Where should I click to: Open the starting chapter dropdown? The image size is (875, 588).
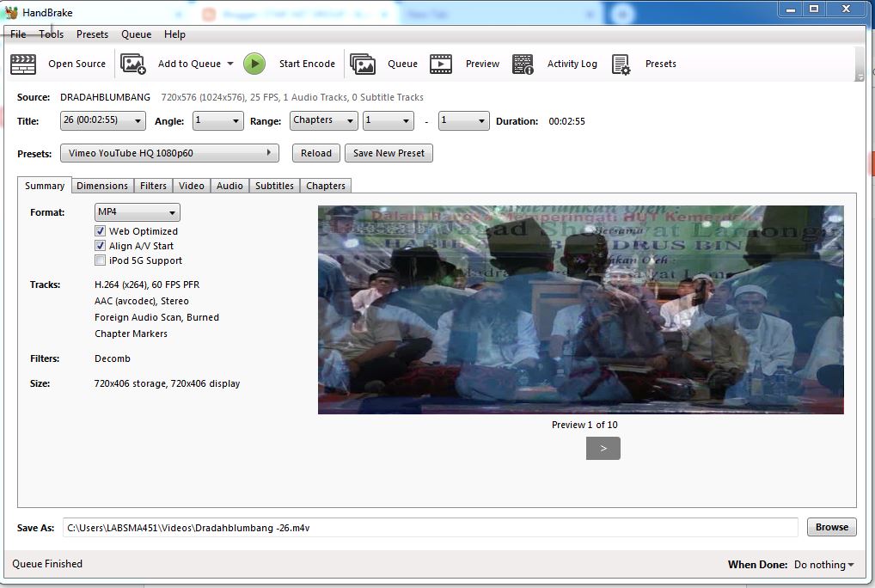[389, 120]
